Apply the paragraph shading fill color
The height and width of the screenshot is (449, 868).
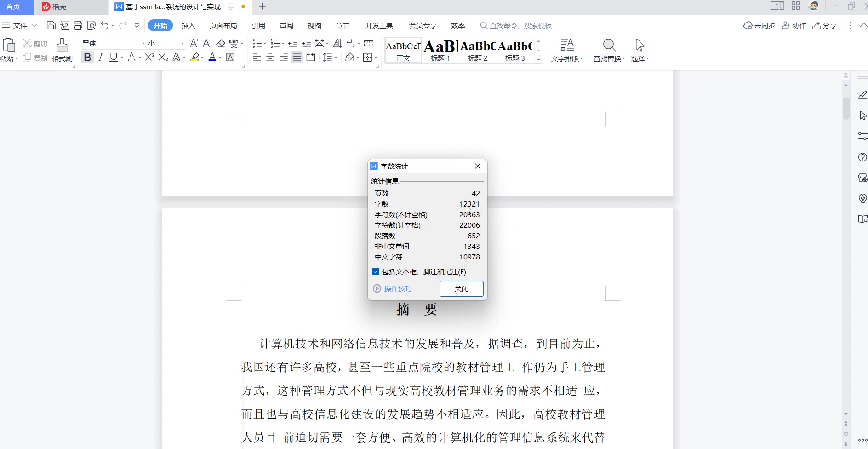click(x=349, y=58)
